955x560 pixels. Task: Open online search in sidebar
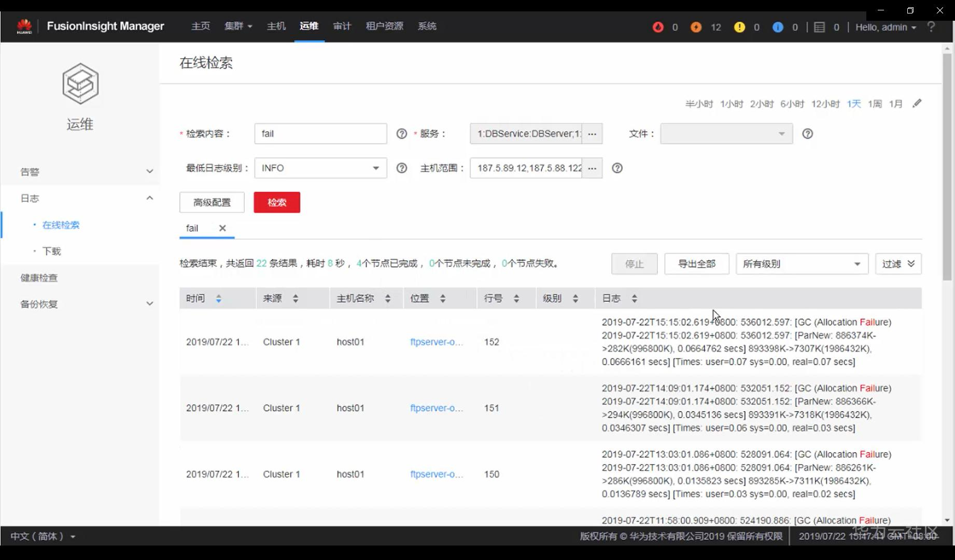point(61,225)
